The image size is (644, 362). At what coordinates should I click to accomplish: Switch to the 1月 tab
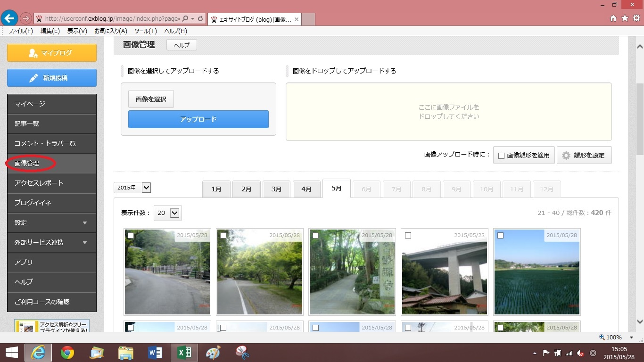[x=216, y=189]
